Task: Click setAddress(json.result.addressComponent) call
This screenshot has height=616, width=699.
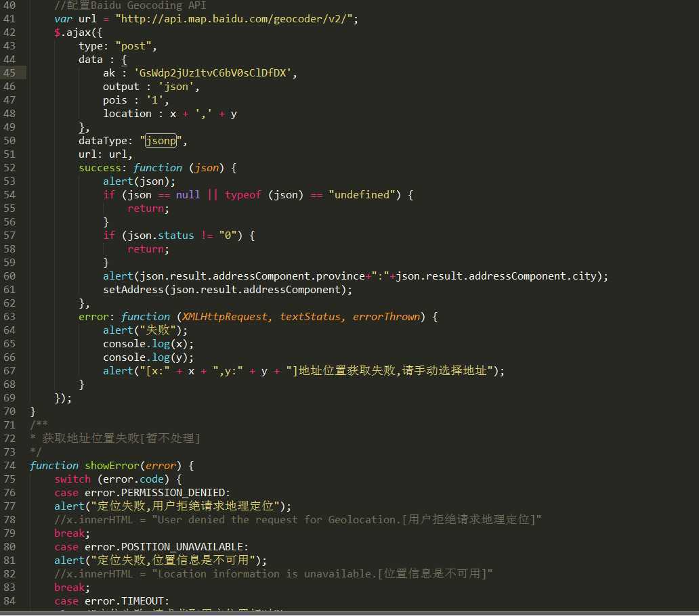Action: [228, 290]
